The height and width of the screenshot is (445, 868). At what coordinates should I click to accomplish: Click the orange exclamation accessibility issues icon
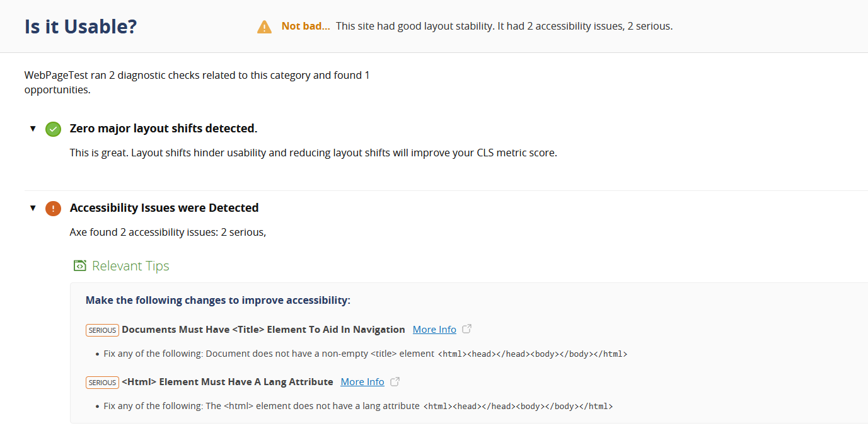coord(54,209)
